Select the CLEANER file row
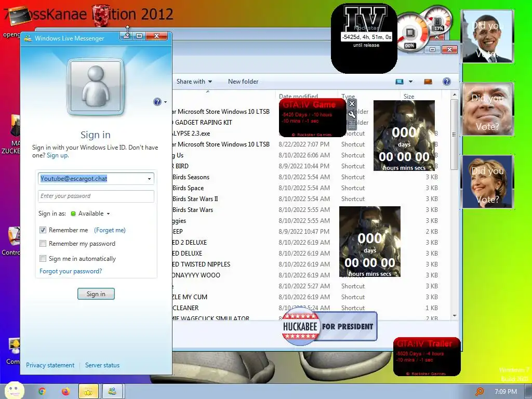Image resolution: width=532 pixels, height=399 pixels. (307, 308)
